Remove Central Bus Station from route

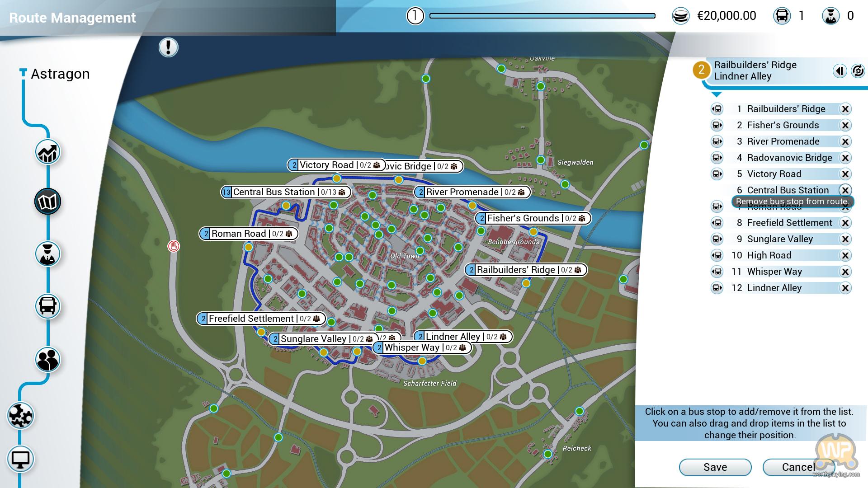pos(845,190)
